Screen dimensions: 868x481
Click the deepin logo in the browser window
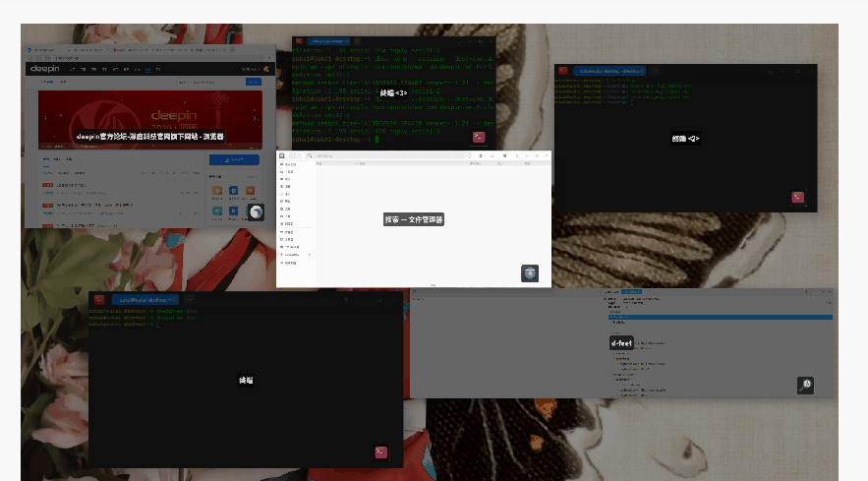coord(45,69)
